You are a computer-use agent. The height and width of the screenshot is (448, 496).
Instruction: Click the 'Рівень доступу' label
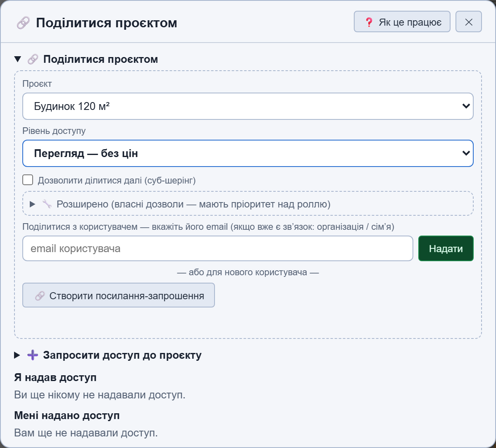[54, 131]
